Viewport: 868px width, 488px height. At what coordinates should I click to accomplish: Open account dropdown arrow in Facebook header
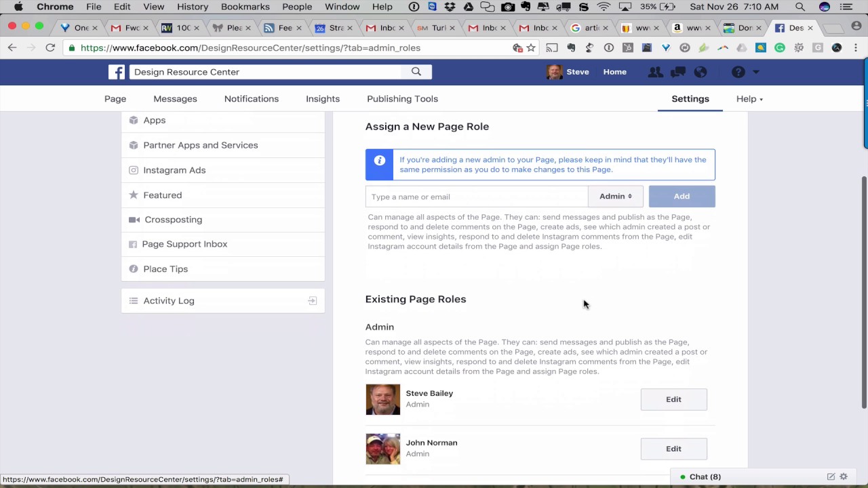pos(756,72)
